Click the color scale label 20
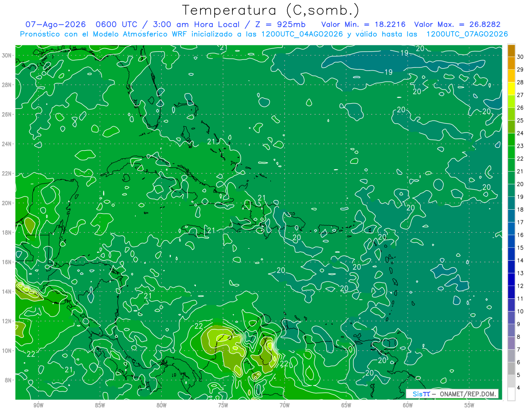This screenshot has width=532, height=411. [520, 184]
